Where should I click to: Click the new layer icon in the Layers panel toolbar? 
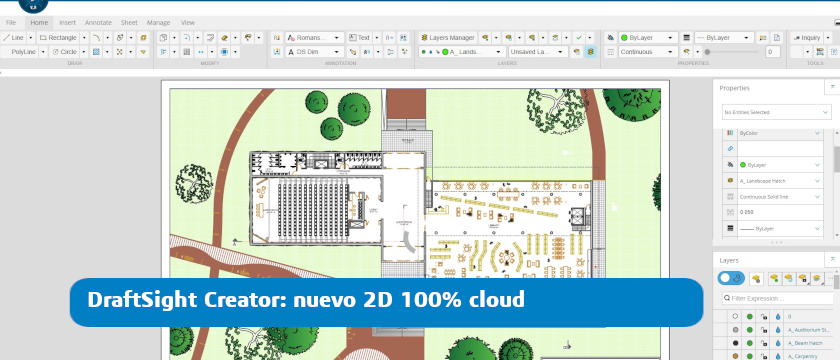(756, 278)
